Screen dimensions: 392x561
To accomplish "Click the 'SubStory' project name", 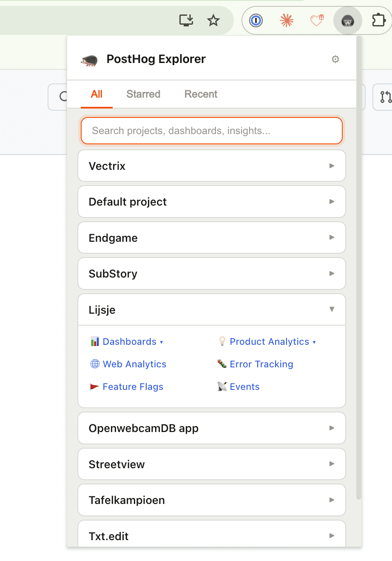I will 113,274.
